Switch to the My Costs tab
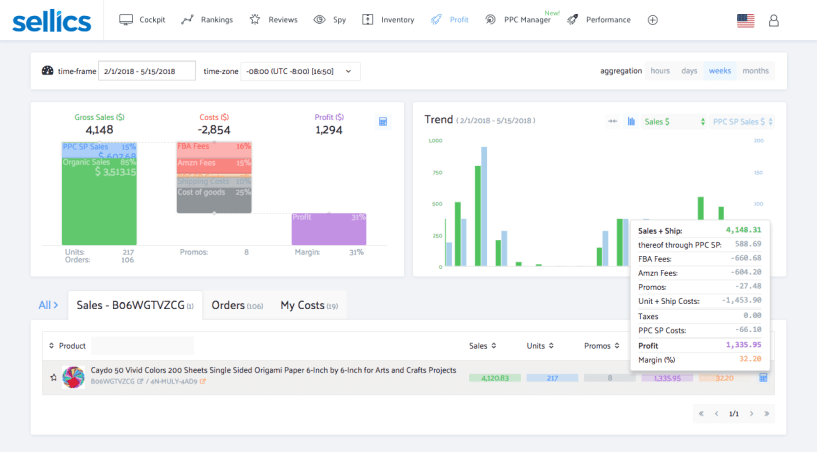The height and width of the screenshot is (452, 817). [308, 305]
